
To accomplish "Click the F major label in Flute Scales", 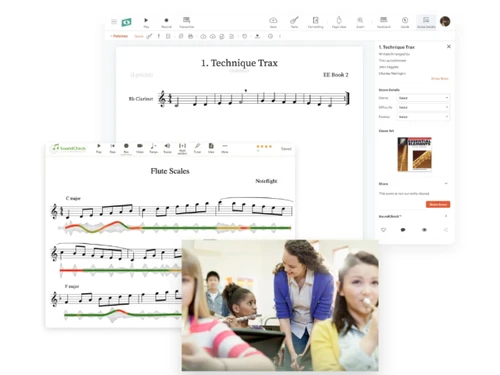I will coord(72,286).
